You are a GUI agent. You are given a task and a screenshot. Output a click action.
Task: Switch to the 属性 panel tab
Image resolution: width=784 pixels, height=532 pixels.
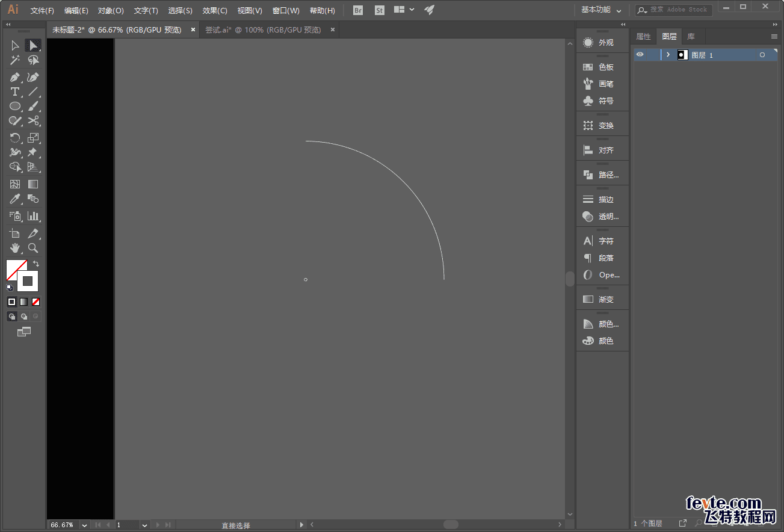643,37
